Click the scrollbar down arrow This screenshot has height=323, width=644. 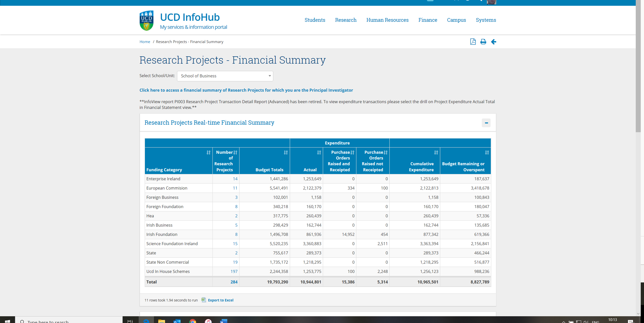pyautogui.click(x=638, y=313)
